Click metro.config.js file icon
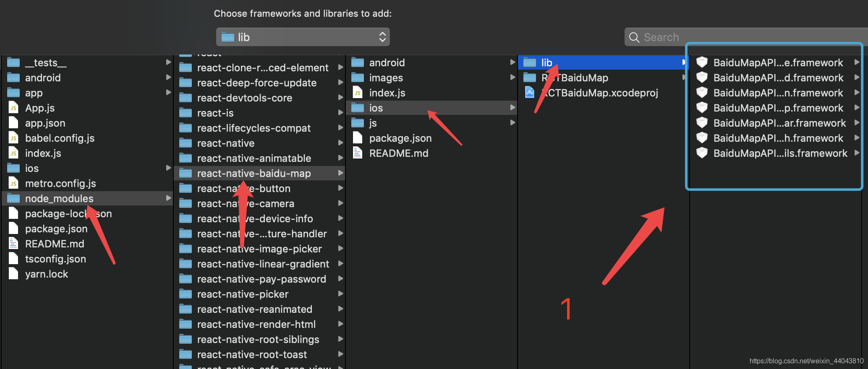Image resolution: width=868 pixels, height=369 pixels. coord(13,183)
